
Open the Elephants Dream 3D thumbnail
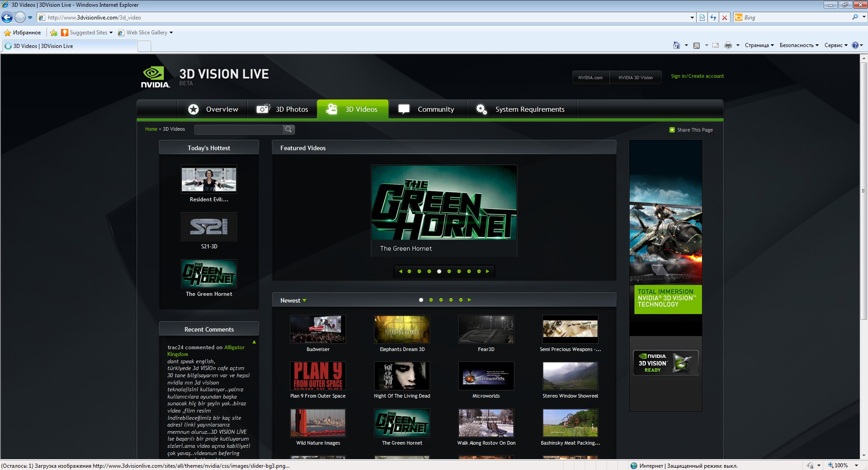[x=402, y=329]
